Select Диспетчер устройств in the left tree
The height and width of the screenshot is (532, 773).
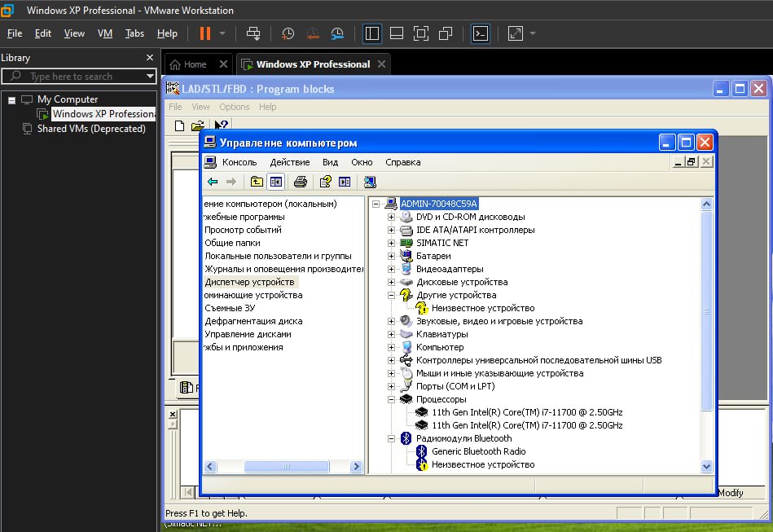[x=249, y=282]
